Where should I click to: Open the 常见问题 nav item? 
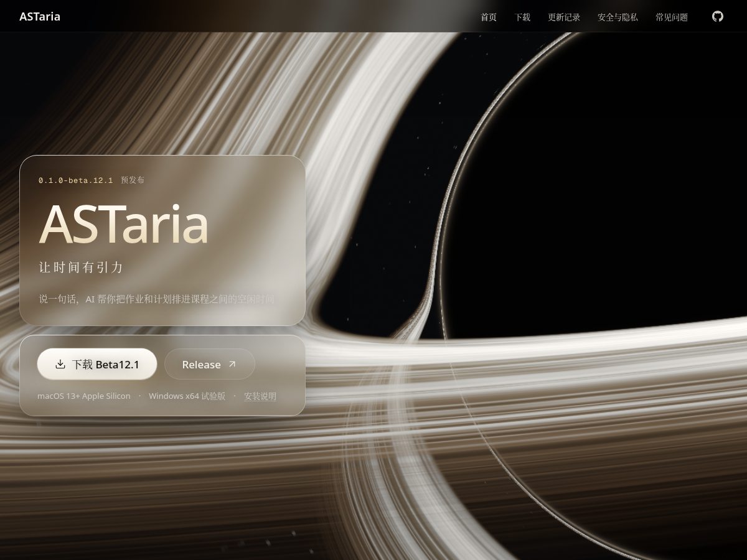[672, 17]
